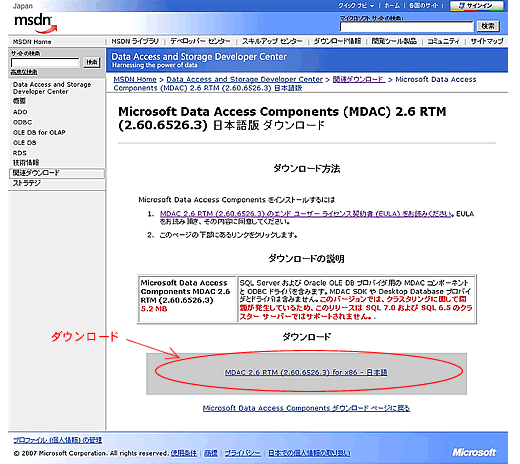Select the highlighted related downloads sidebar item
The height and width of the screenshot is (464, 520).
click(57, 173)
